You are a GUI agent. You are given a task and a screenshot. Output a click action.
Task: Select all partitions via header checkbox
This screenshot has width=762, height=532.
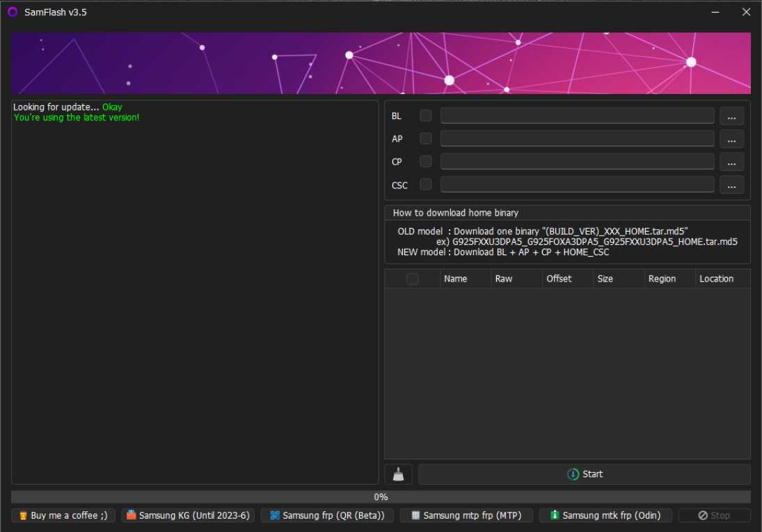pos(413,279)
